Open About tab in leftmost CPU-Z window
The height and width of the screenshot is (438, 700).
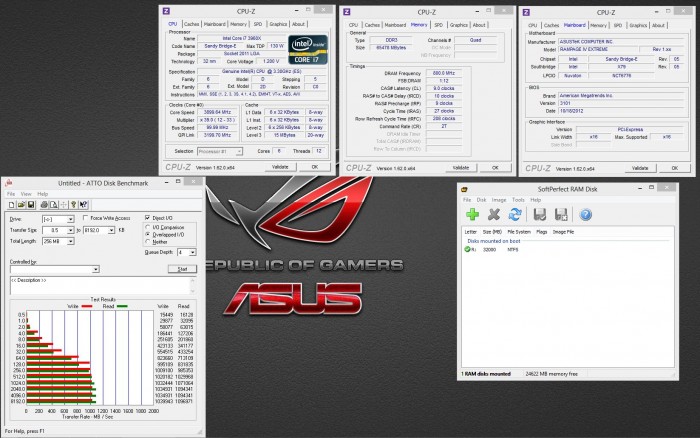click(298, 24)
